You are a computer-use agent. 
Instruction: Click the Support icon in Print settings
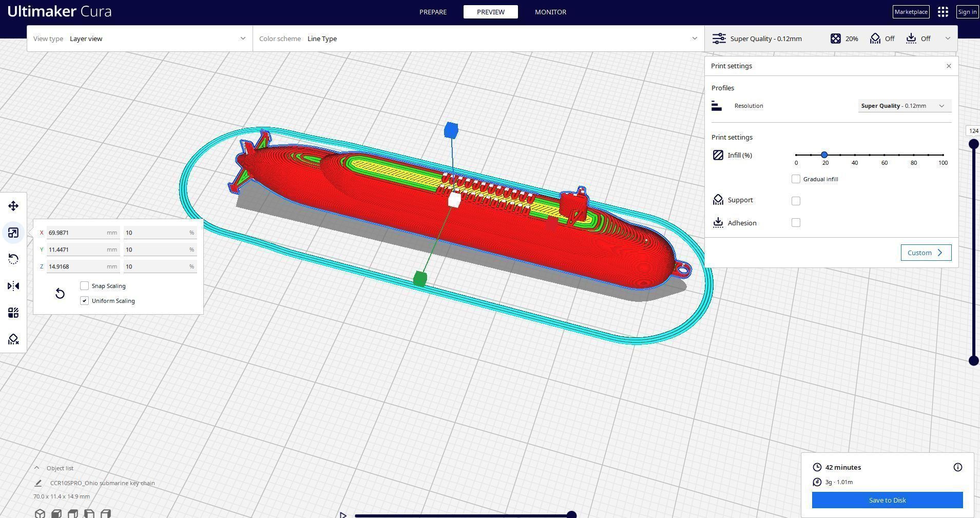(x=718, y=200)
